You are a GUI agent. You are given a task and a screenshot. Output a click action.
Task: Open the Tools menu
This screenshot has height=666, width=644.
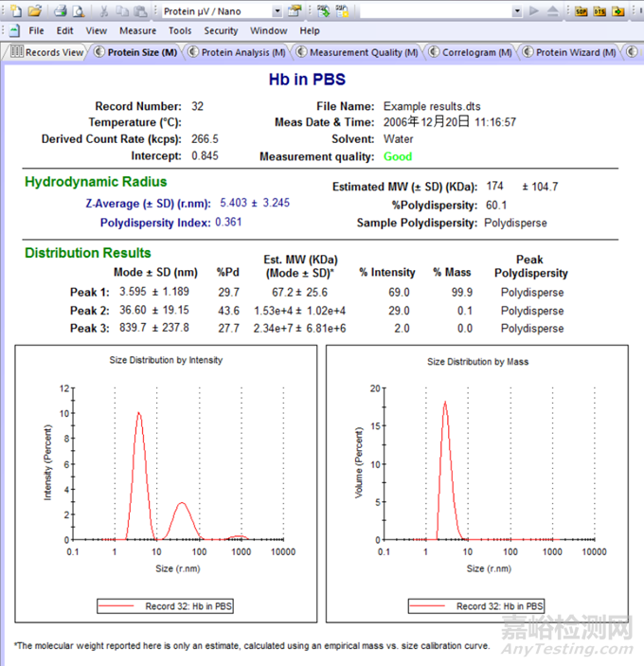pos(180,30)
